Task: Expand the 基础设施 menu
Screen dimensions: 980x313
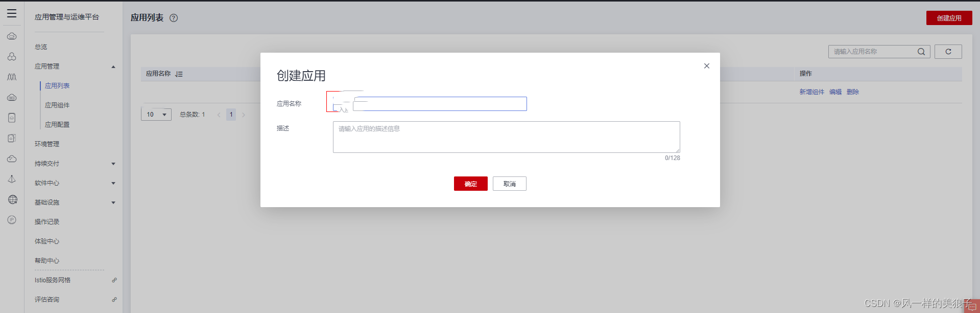Action: point(113,203)
